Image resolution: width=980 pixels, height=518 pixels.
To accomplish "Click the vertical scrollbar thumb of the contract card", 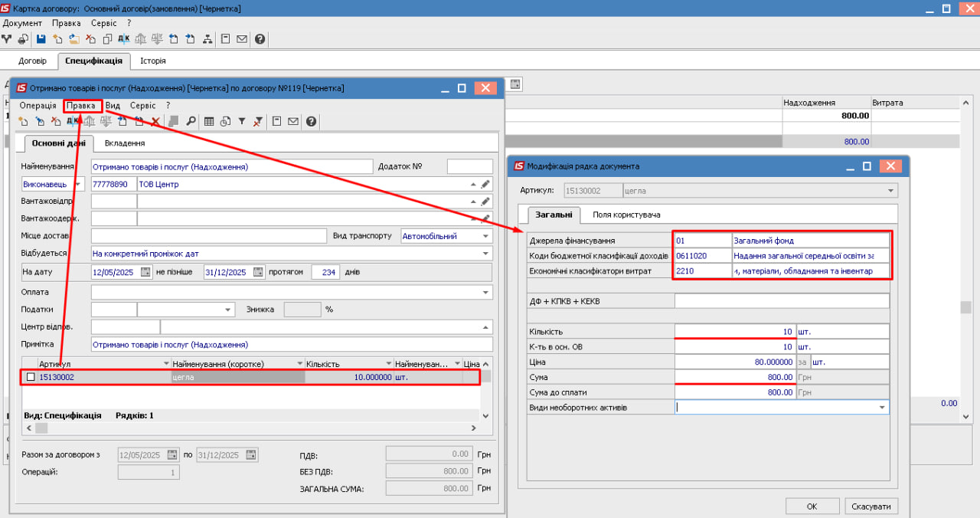I will (966, 307).
